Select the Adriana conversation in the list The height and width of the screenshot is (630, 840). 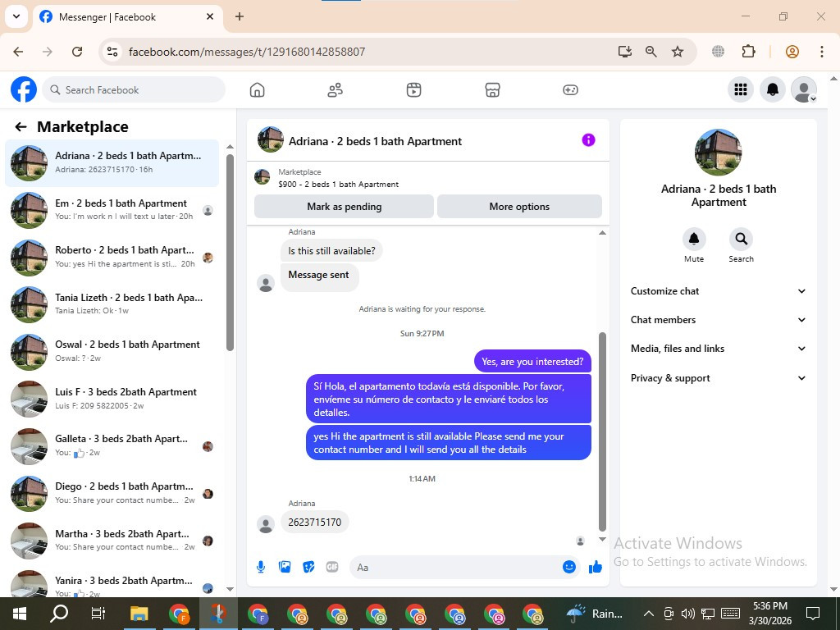(x=112, y=163)
